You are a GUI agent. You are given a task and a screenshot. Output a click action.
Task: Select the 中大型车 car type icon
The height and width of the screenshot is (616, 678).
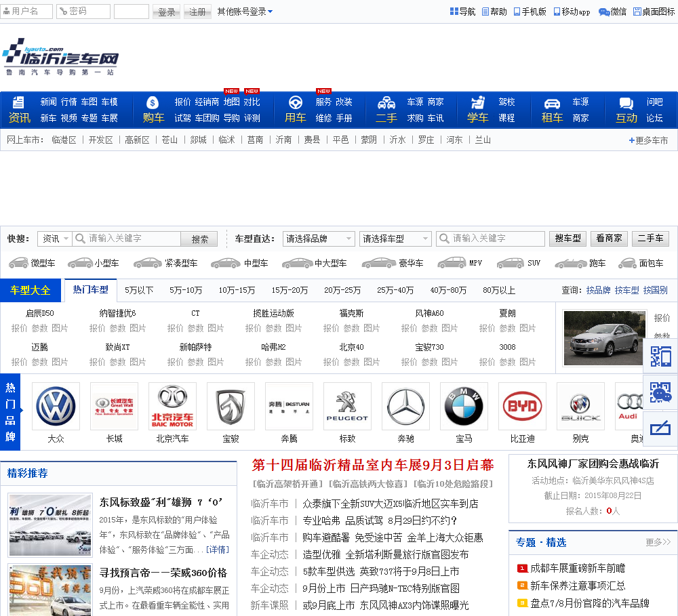(x=315, y=263)
